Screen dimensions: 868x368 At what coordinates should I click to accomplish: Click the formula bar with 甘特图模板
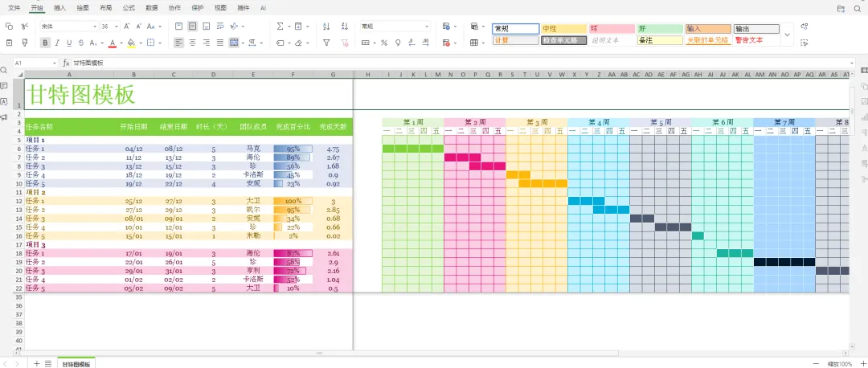(x=464, y=63)
